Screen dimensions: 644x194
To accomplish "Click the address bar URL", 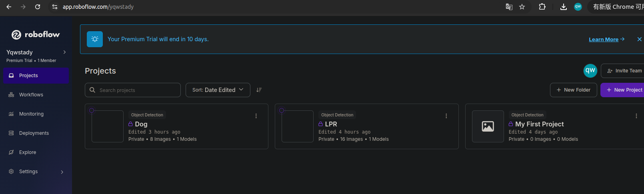I will click(98, 7).
